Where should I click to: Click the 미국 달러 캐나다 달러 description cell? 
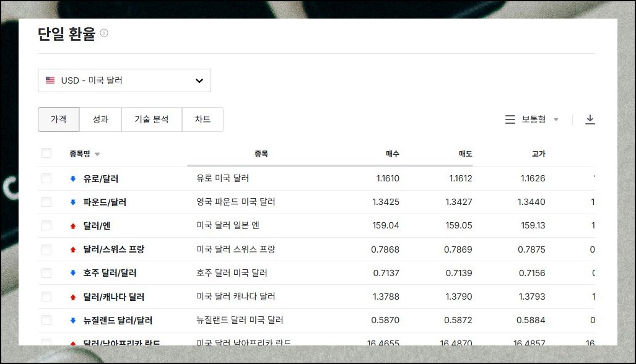236,297
